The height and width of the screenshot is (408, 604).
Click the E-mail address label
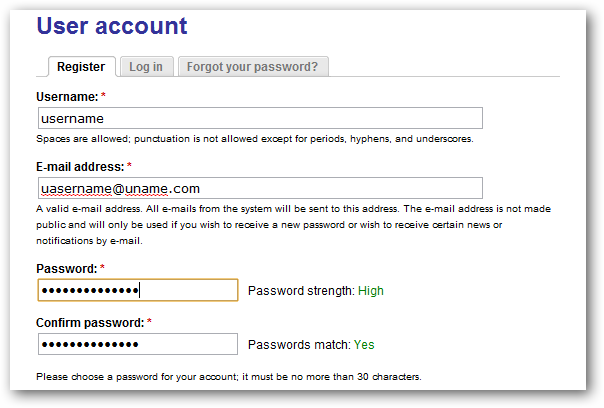(80, 166)
